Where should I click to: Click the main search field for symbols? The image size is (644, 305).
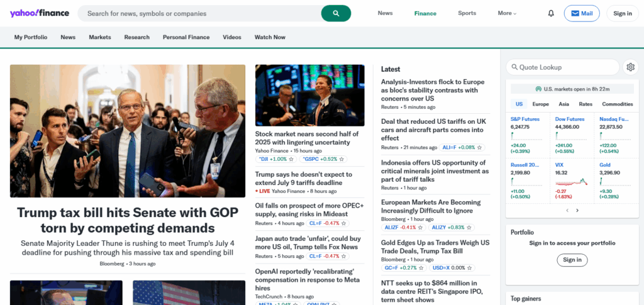point(199,14)
